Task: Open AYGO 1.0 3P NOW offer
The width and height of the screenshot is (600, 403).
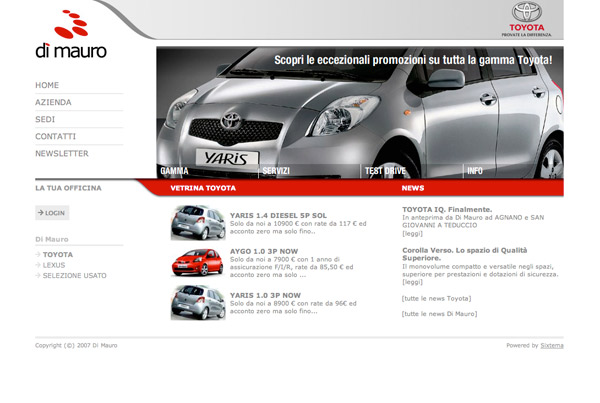Action: coord(264,251)
